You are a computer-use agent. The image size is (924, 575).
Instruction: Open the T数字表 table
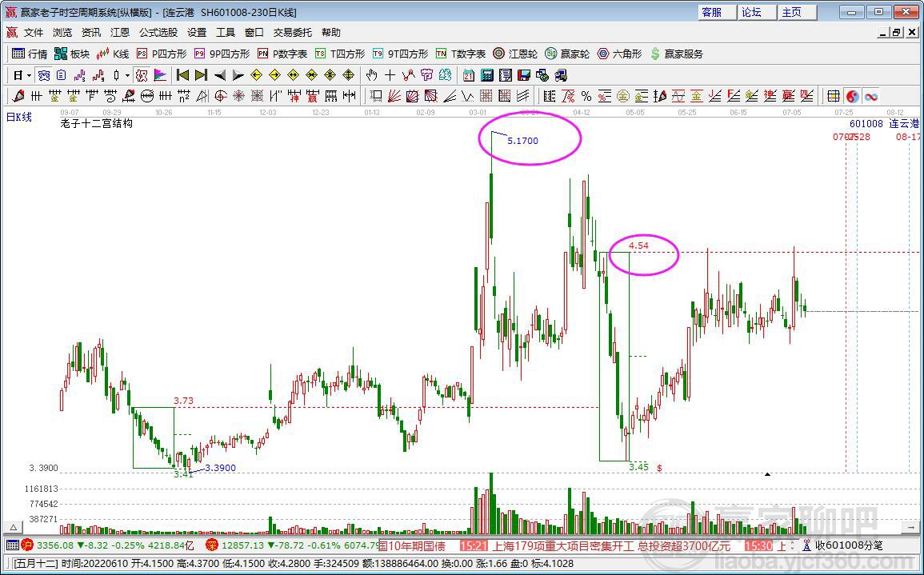point(461,54)
